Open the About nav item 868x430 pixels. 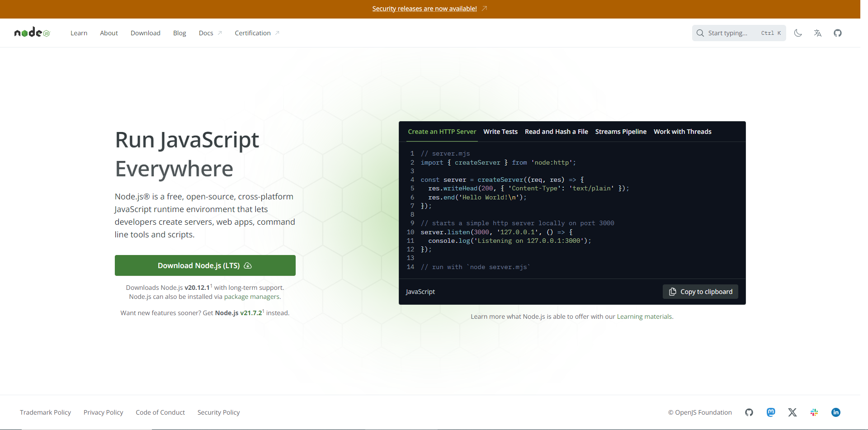(109, 33)
